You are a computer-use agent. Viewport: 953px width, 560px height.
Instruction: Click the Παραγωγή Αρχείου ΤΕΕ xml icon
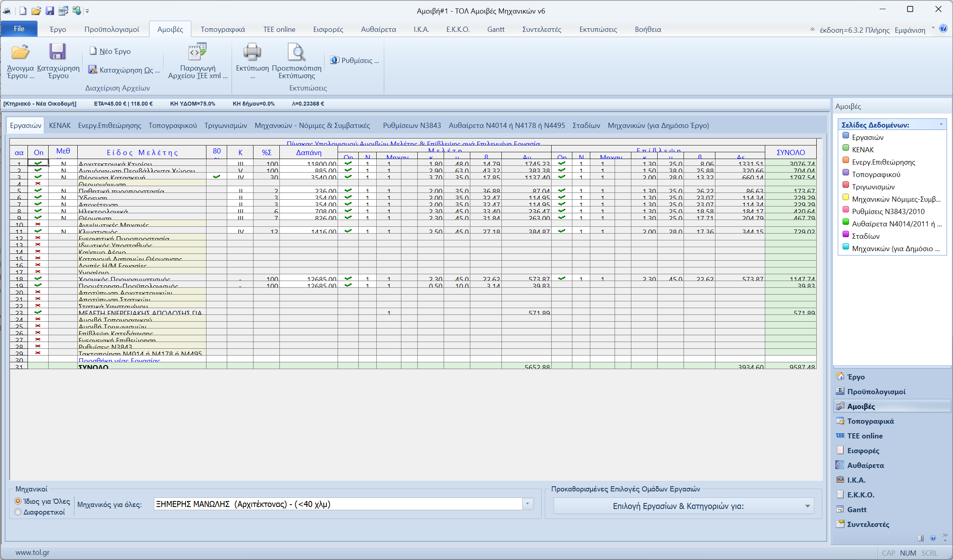point(197,52)
